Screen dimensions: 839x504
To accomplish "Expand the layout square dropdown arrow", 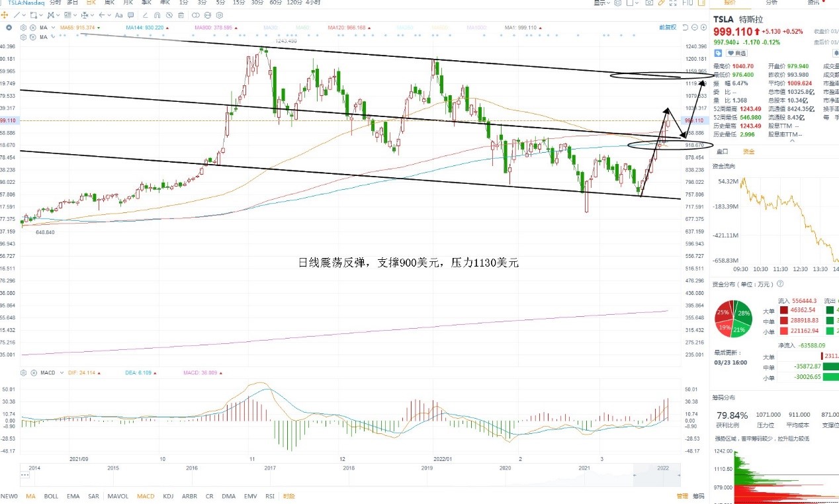I will 637,3.
